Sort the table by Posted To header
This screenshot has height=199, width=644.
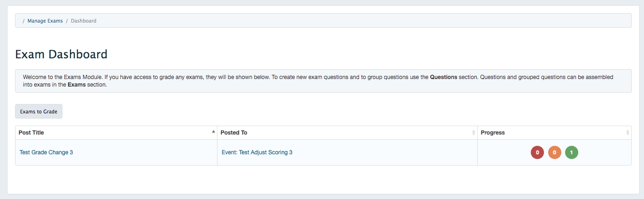tap(233, 133)
